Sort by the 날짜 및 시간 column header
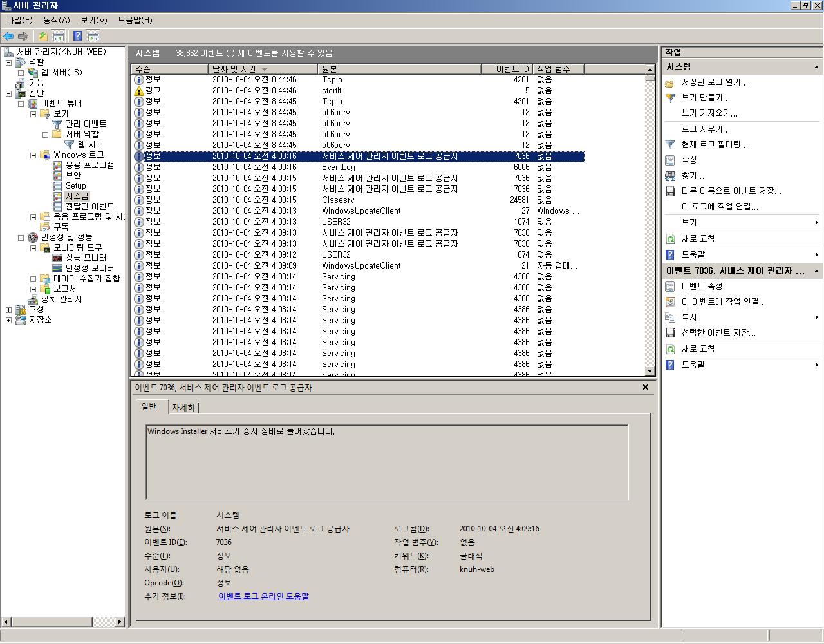Screen dimensions: 824x644 pyautogui.click(x=263, y=69)
